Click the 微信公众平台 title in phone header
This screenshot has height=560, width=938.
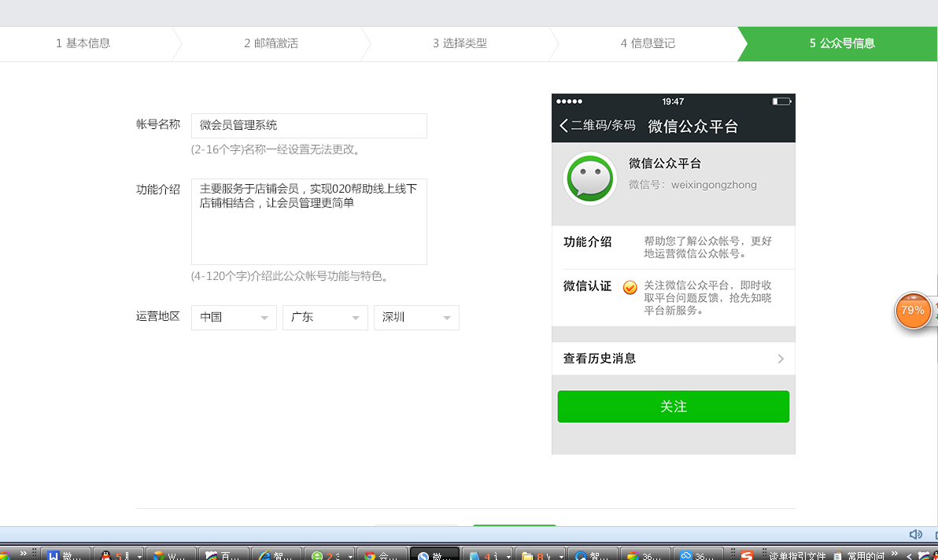click(693, 126)
